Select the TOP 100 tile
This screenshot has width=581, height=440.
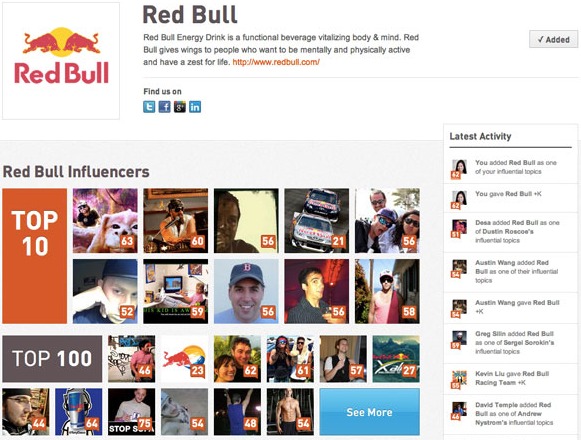click(x=52, y=358)
